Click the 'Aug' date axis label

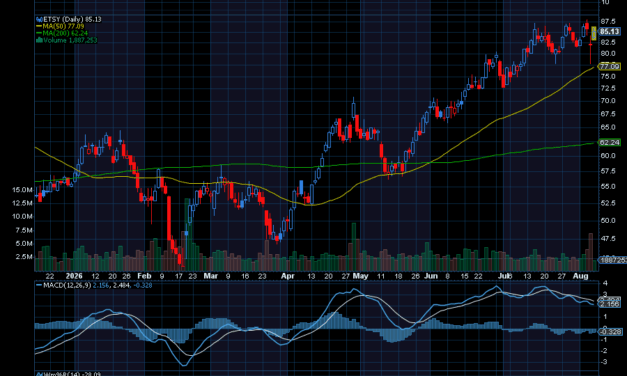[580, 276]
